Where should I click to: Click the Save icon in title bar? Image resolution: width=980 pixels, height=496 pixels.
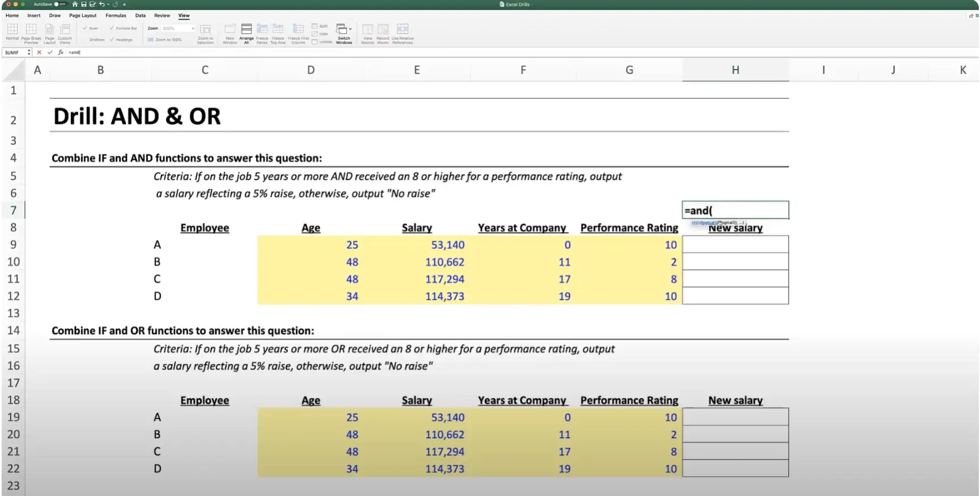83,4
